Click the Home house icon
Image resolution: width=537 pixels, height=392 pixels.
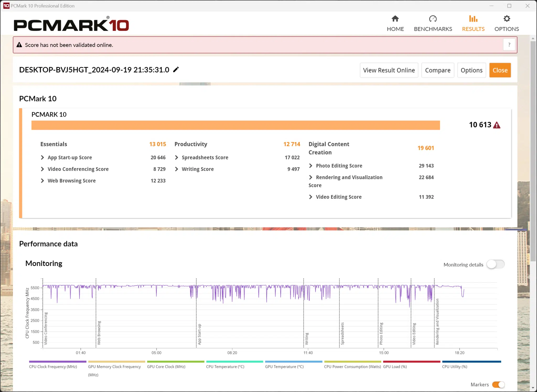pos(395,19)
